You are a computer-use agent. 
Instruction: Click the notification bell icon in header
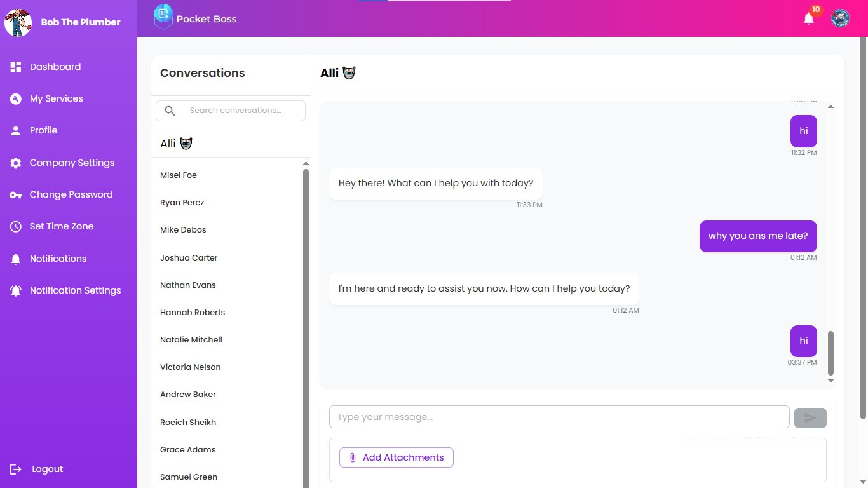808,18
